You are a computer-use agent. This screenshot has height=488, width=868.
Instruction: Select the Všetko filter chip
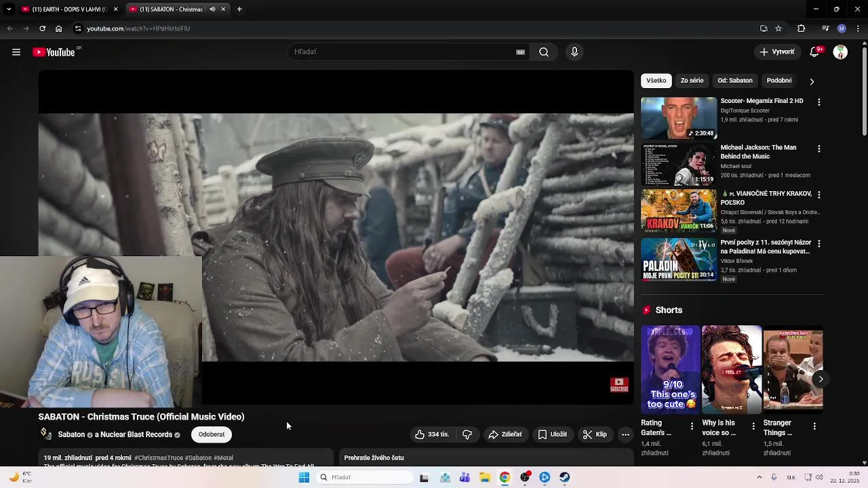(x=656, y=81)
